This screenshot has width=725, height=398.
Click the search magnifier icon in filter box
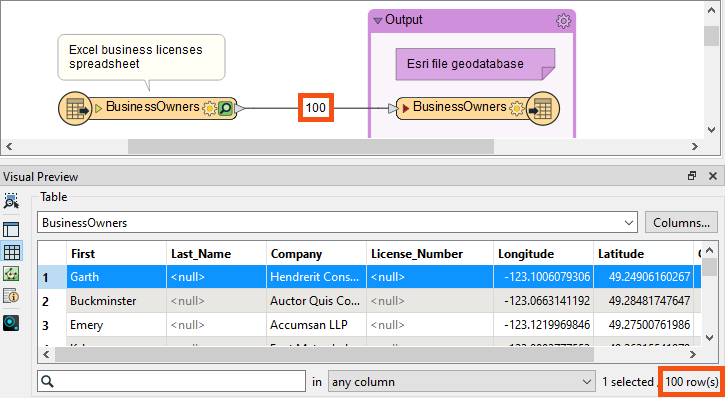(48, 382)
